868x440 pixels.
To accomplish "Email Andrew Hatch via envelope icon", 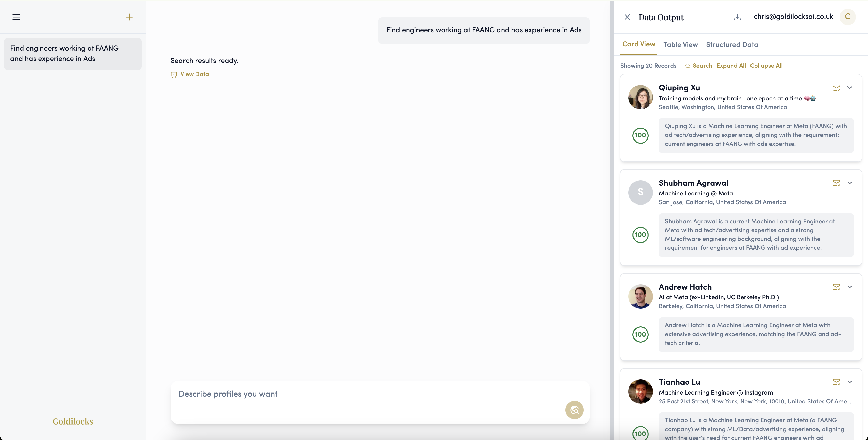I will [836, 287].
